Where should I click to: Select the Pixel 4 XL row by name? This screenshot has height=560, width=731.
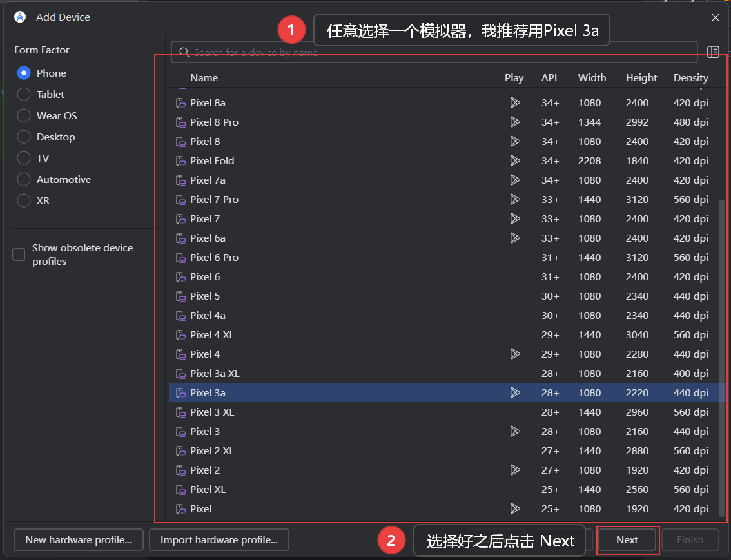click(x=212, y=335)
